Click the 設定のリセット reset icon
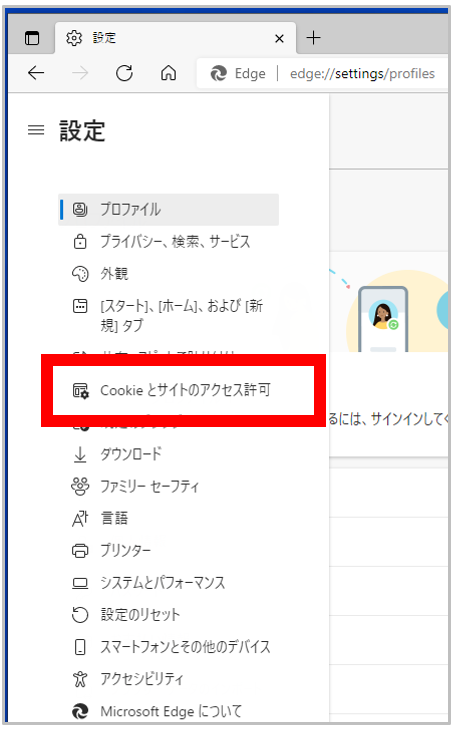This screenshot has width=457, height=730. pyautogui.click(x=80, y=615)
